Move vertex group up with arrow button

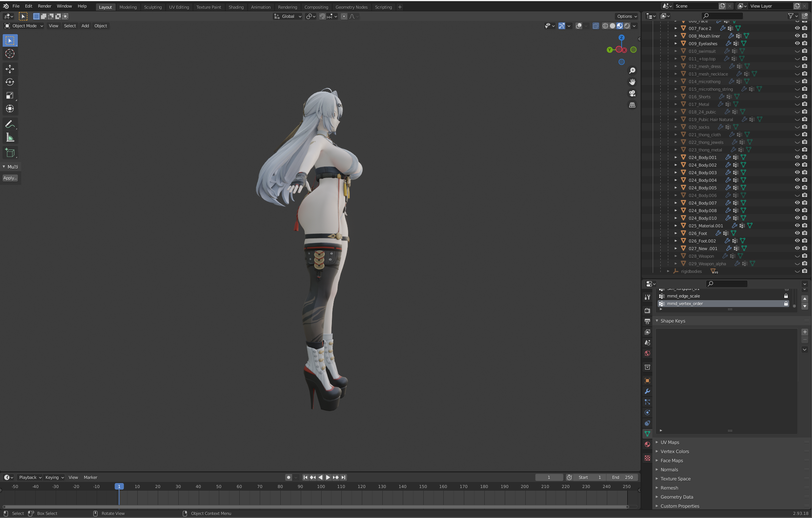tap(805, 299)
